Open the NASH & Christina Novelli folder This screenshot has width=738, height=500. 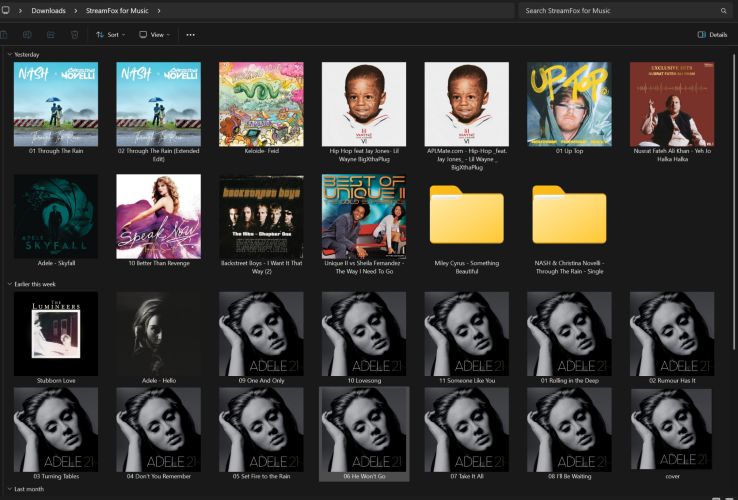coord(569,216)
